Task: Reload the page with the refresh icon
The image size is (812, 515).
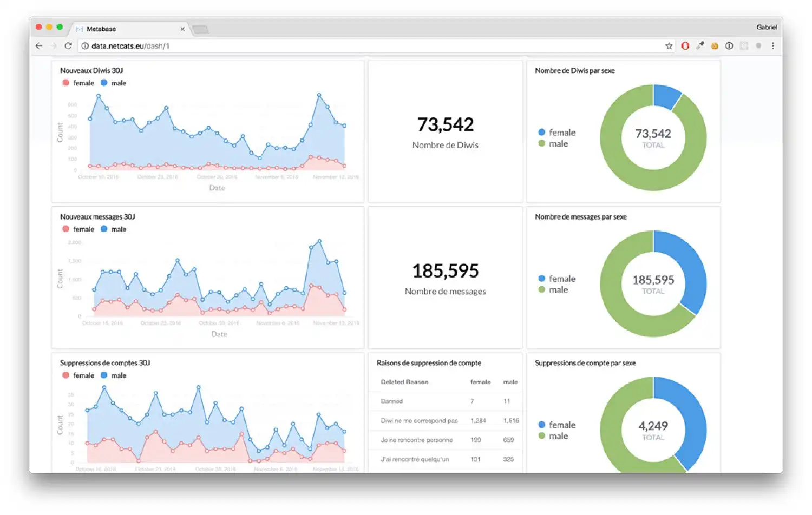Action: [x=68, y=46]
